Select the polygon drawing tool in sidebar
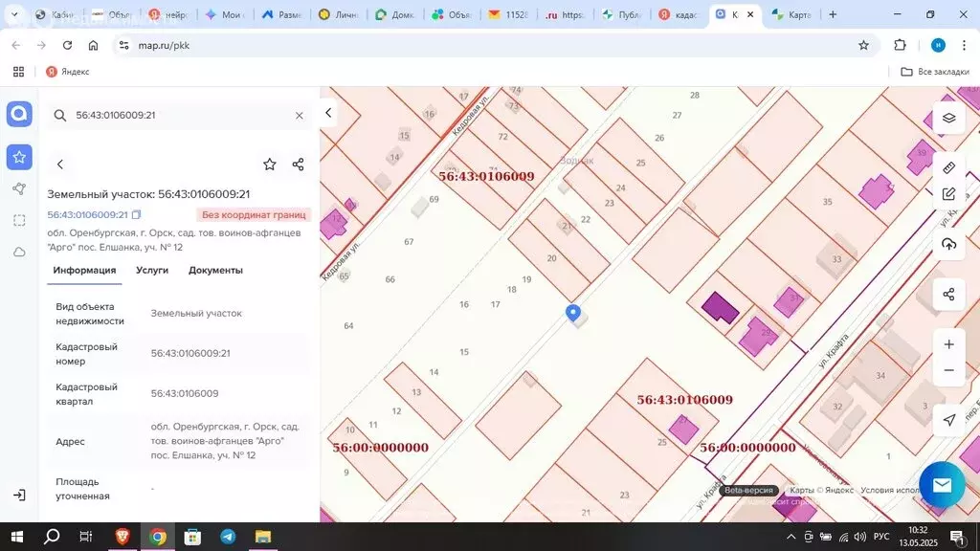Viewport: 980px width, 551px height. 19,188
